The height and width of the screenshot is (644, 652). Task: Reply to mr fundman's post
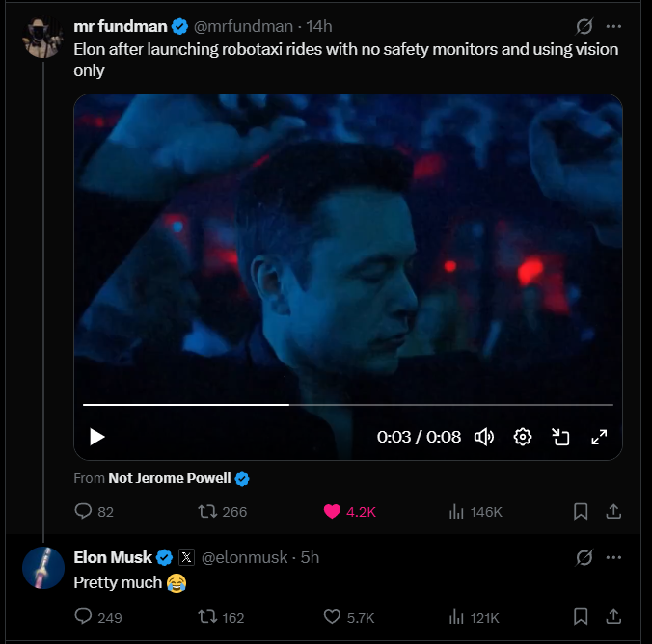(x=83, y=512)
